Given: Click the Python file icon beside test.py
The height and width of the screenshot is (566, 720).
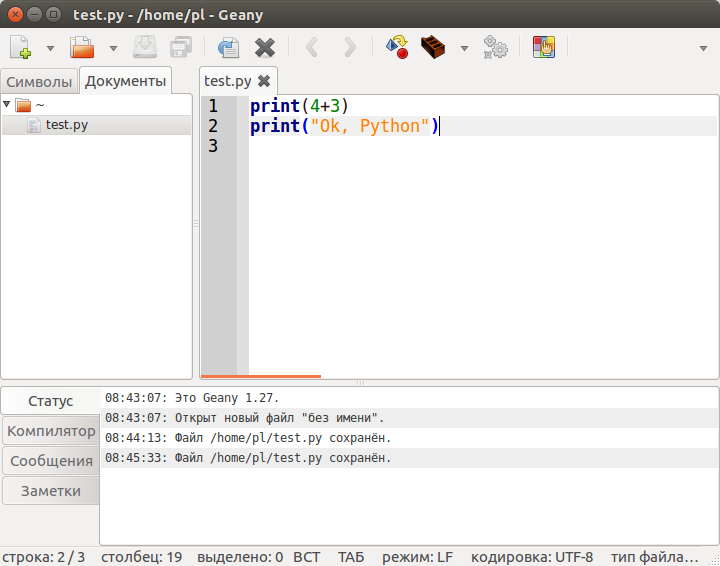Looking at the screenshot, I should pos(34,125).
